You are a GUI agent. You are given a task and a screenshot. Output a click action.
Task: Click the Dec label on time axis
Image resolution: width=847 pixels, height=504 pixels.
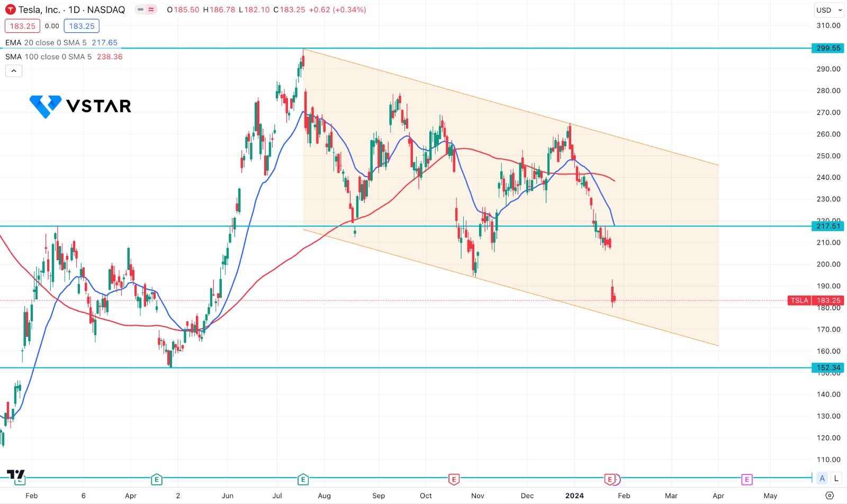[x=527, y=496]
